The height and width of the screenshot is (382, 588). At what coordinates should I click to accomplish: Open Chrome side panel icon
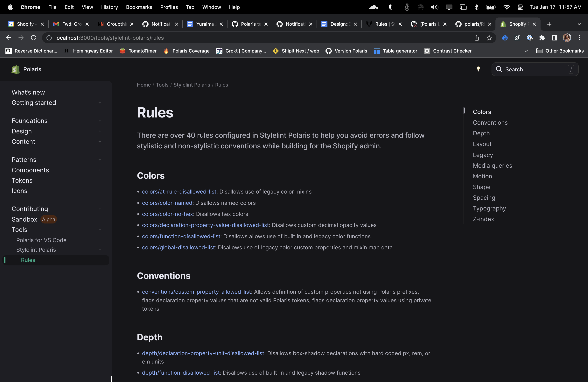(554, 38)
